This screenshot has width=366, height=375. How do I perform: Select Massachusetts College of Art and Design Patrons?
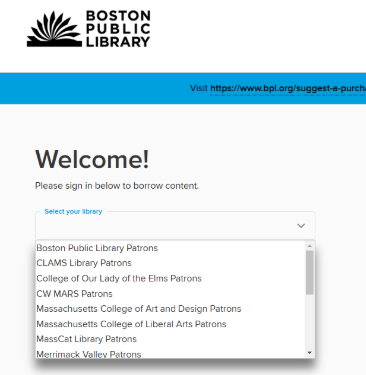click(170, 309)
